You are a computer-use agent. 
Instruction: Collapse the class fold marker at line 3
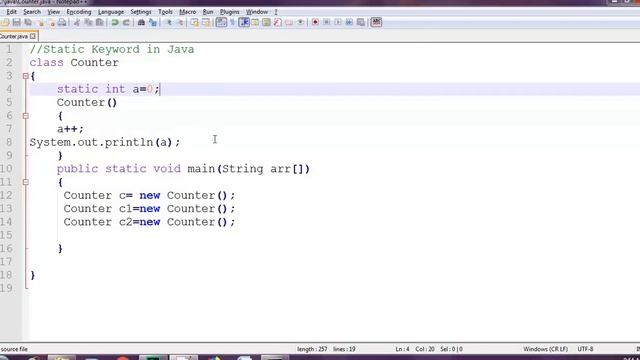[25, 76]
